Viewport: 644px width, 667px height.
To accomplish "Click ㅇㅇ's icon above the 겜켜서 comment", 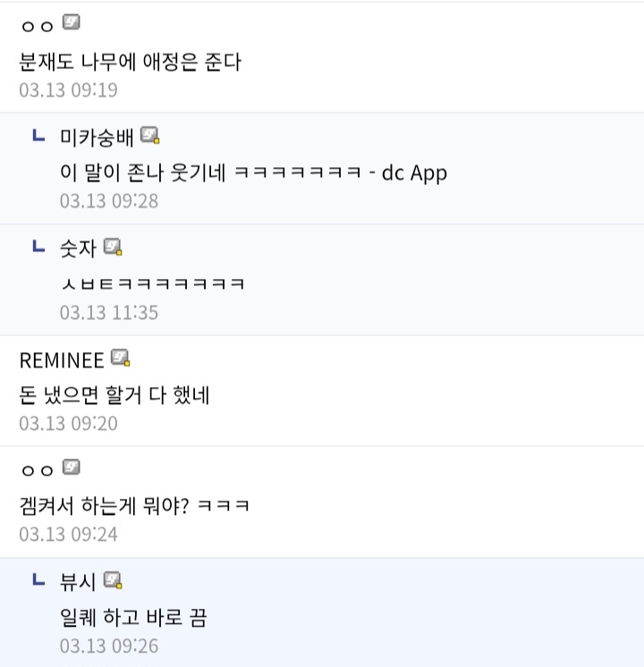I will pyautogui.click(x=72, y=468).
